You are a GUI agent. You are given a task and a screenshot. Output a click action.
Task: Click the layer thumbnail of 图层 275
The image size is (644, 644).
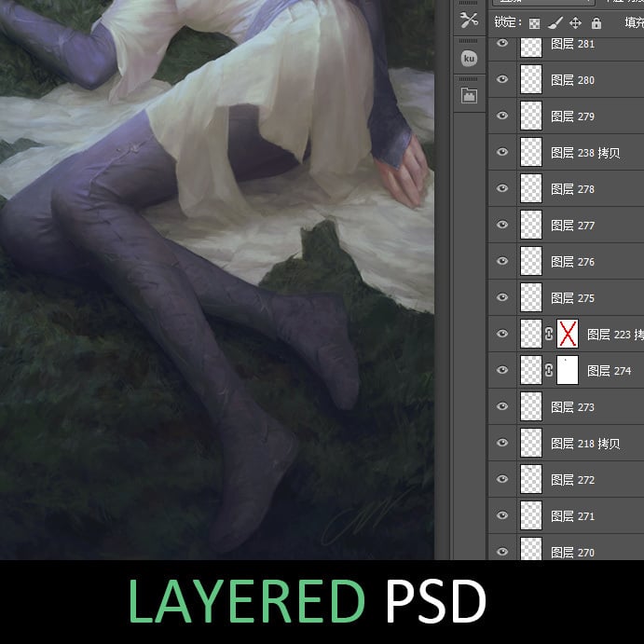tap(531, 297)
